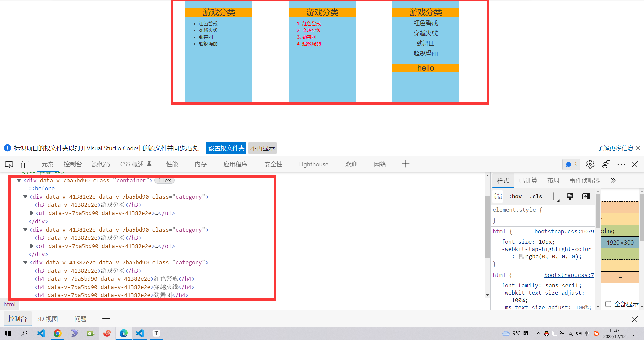Switch to the 控制台 tab
The height and width of the screenshot is (340, 644).
click(x=73, y=164)
